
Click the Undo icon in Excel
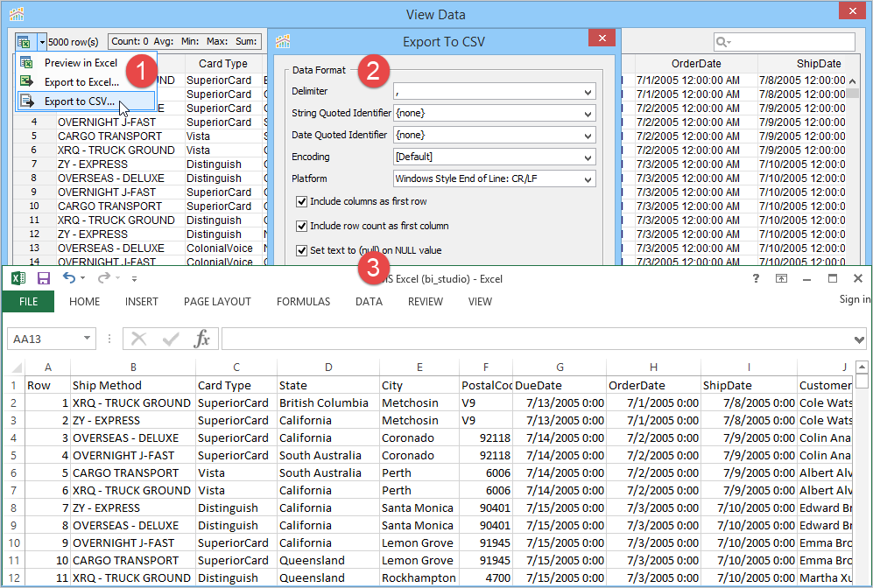tap(68, 277)
